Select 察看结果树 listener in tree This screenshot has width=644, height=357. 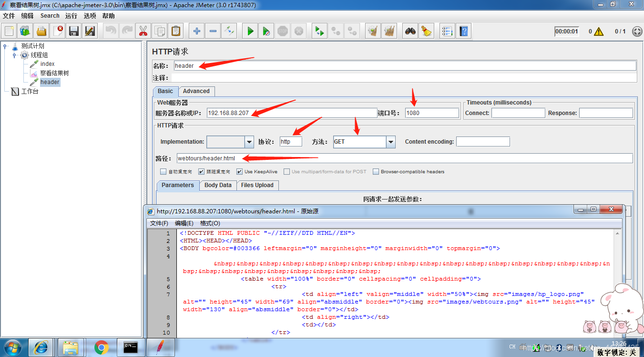pos(54,73)
